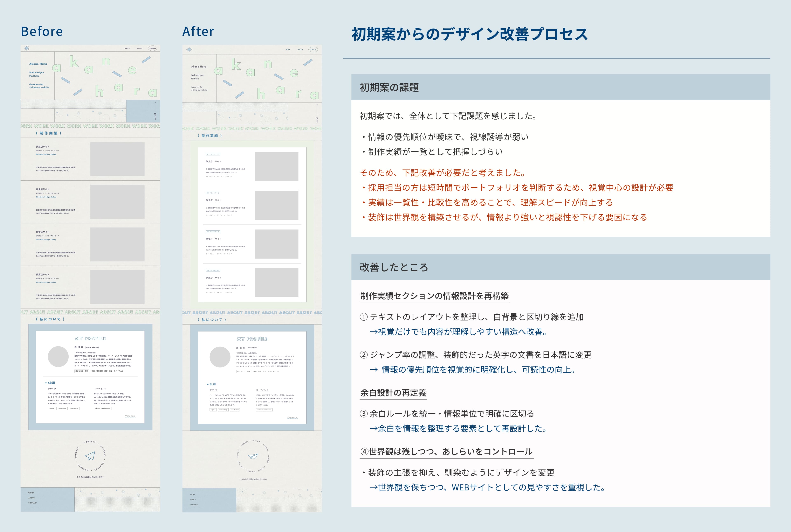Open CONTACT link in the Before mockup footer
This screenshot has width=791, height=532.
33,503
